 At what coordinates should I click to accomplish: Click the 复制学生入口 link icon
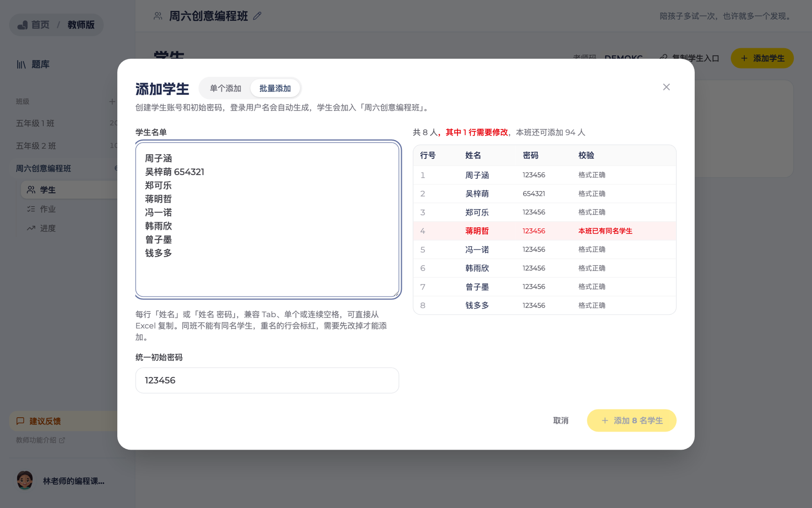tap(663, 58)
